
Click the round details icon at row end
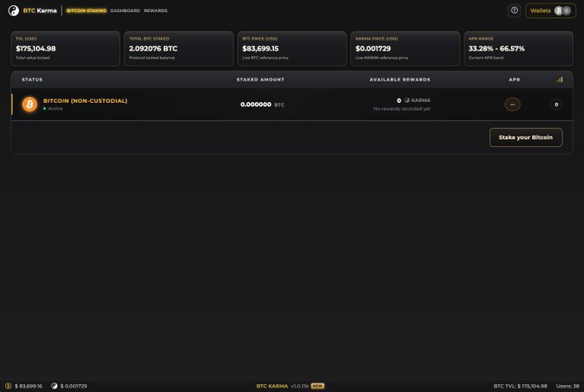pyautogui.click(x=557, y=105)
